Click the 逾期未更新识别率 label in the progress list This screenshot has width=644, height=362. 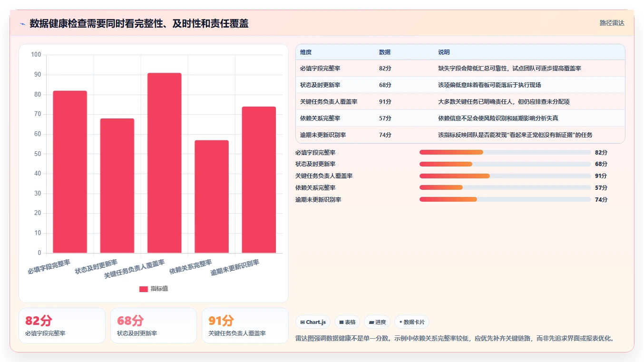[318, 200]
